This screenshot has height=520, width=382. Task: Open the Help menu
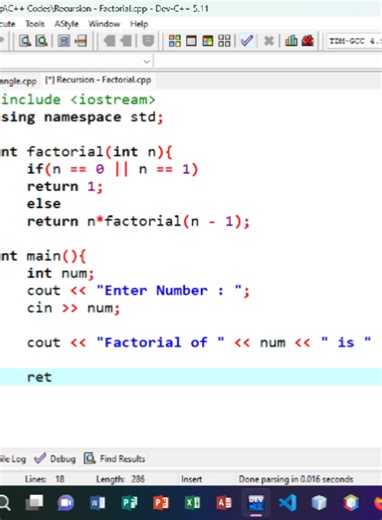[x=139, y=24]
